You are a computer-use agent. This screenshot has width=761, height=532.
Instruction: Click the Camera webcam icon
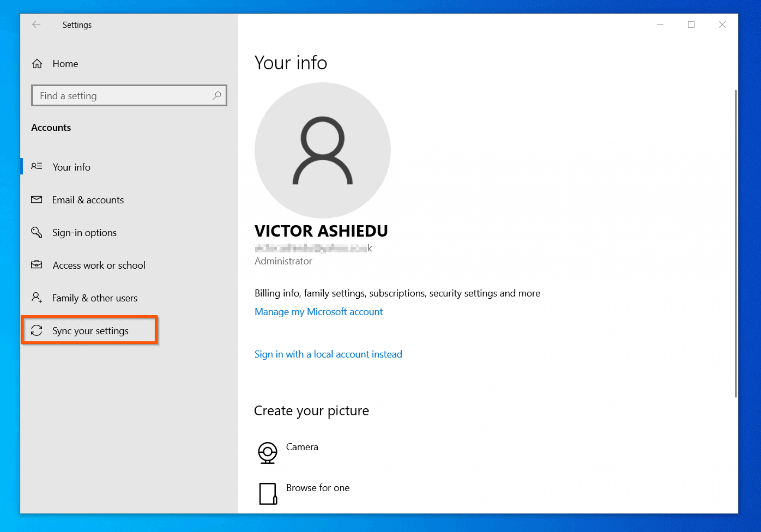coord(268,452)
